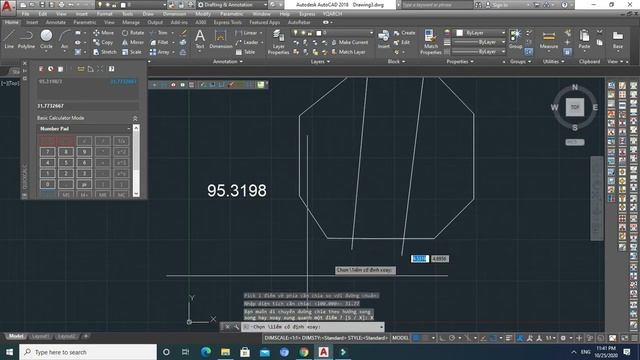Activate the Mirror tool
The image size is (640, 360).
133,42
